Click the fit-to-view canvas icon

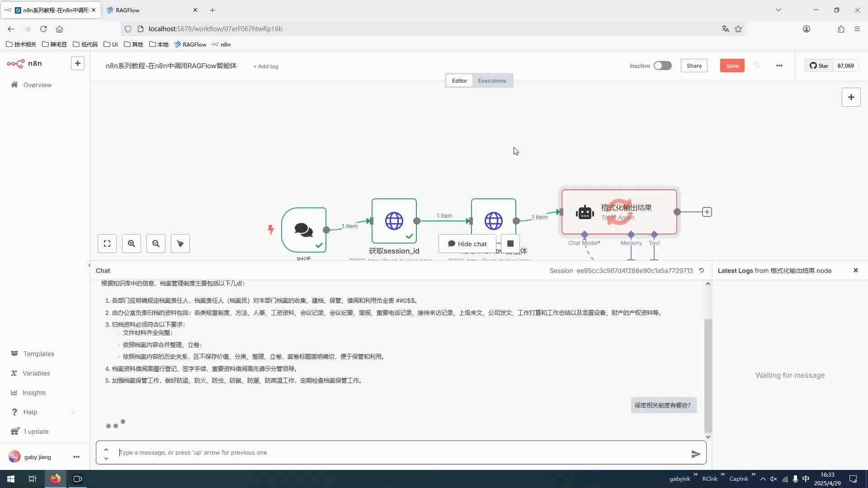pos(107,244)
